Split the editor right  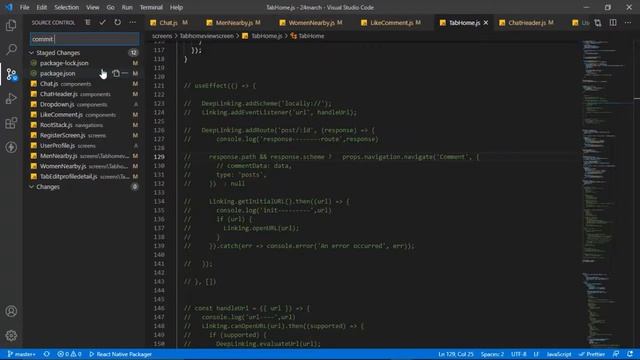[x=613, y=23]
